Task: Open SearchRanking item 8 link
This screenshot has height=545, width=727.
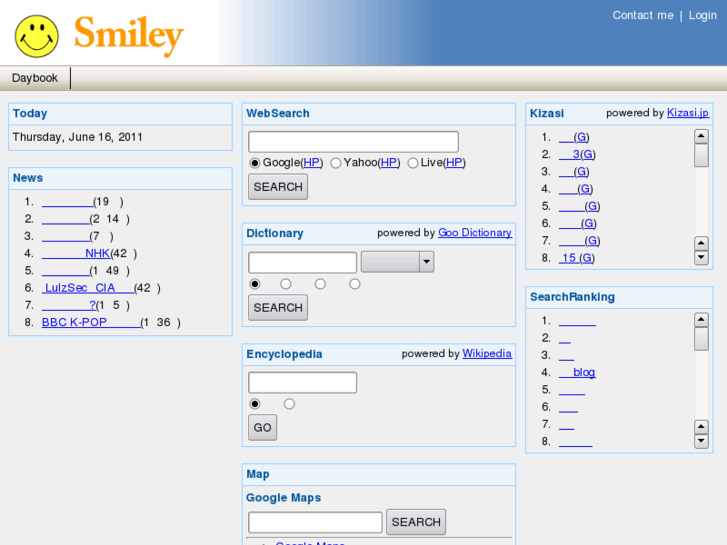Action: (575, 442)
